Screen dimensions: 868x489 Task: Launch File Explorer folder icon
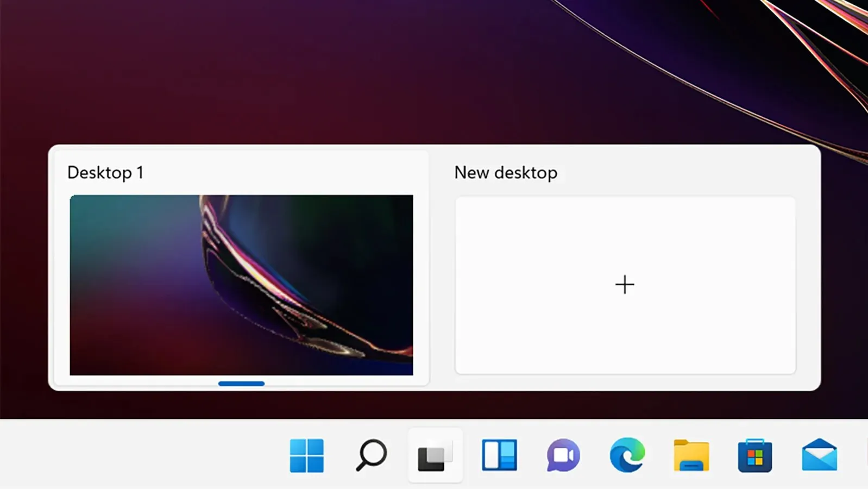691,455
